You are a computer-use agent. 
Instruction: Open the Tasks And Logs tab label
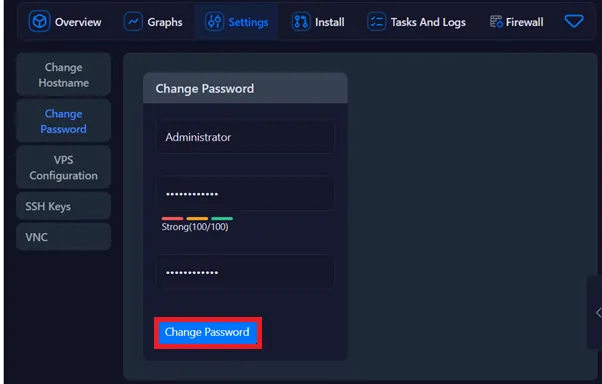pos(428,22)
